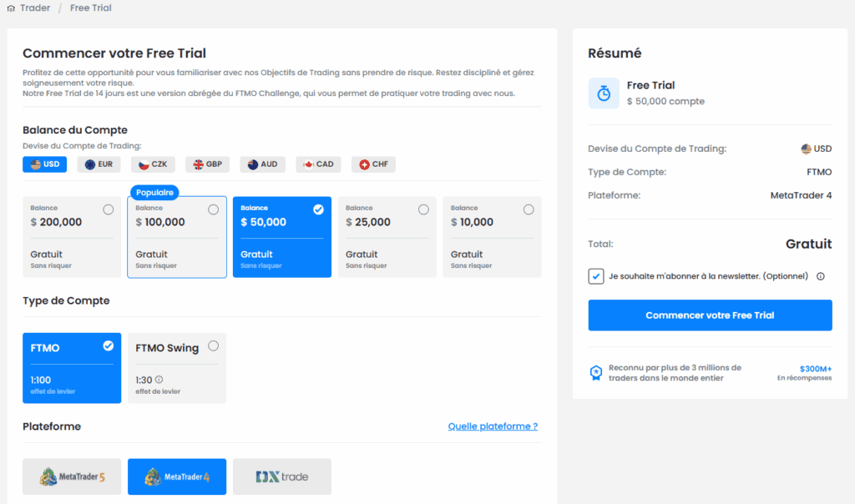The width and height of the screenshot is (855, 504).
Task: Click the stopwatch icon beside Free Trial summary
Action: 603,93
